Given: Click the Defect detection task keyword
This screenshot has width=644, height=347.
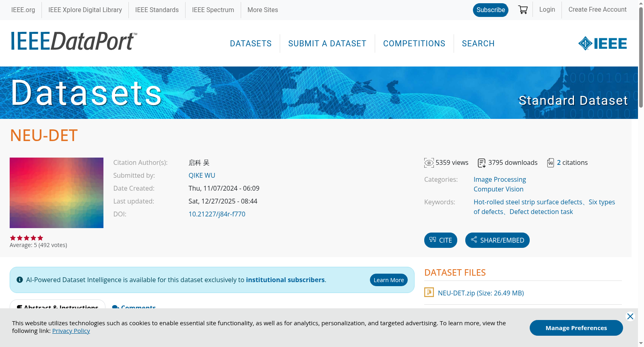Looking at the screenshot, I should (x=541, y=212).
